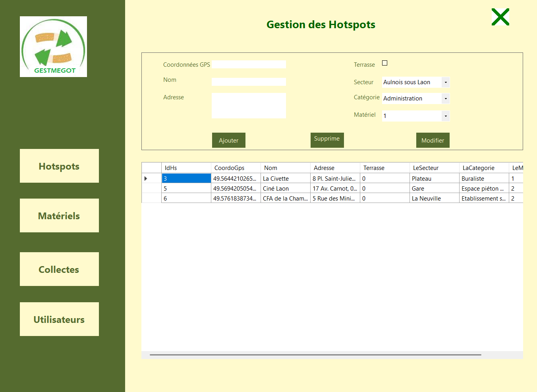Go to the Matériels section
The width and height of the screenshot is (537, 392).
click(59, 216)
